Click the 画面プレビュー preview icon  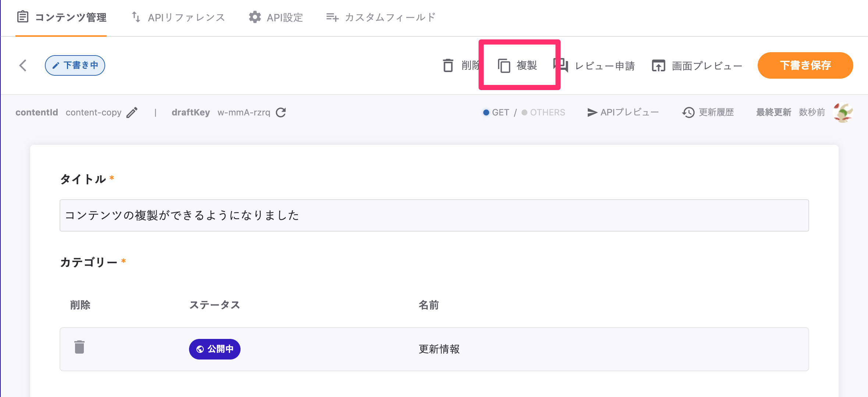tap(658, 66)
